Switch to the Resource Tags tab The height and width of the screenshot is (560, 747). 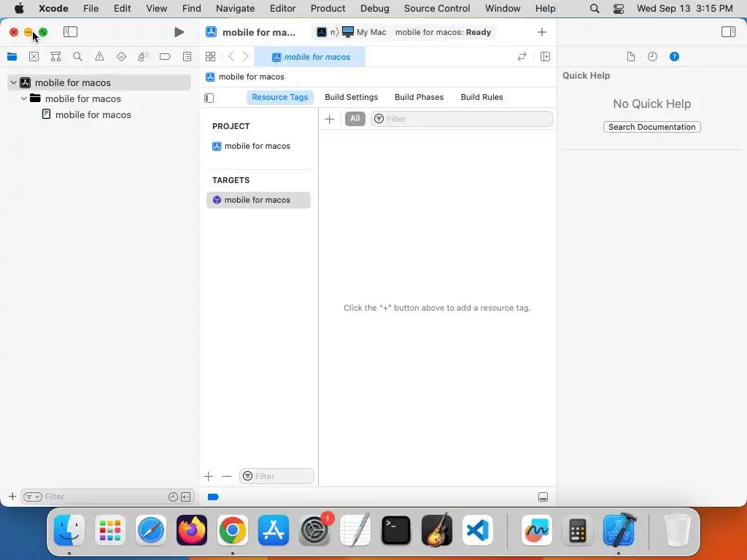tap(279, 97)
